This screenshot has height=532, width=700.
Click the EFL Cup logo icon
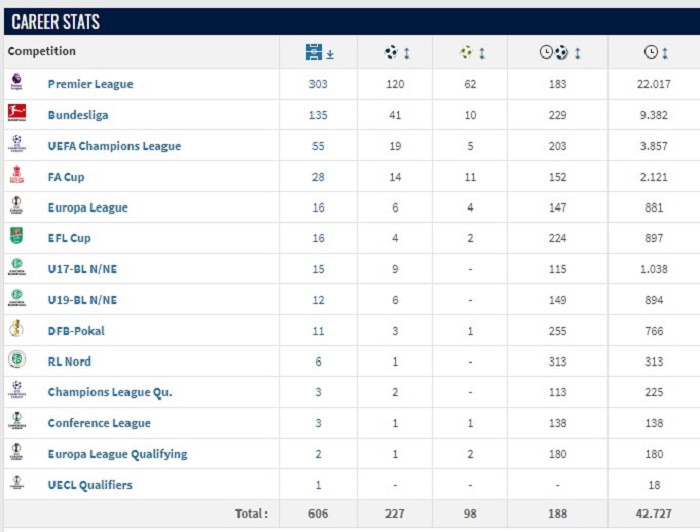pos(17,236)
